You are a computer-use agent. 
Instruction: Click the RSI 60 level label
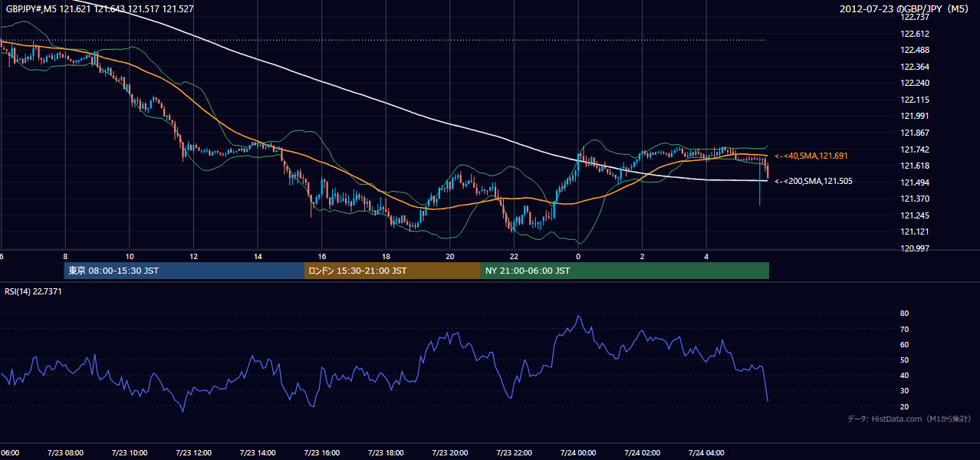pos(904,344)
